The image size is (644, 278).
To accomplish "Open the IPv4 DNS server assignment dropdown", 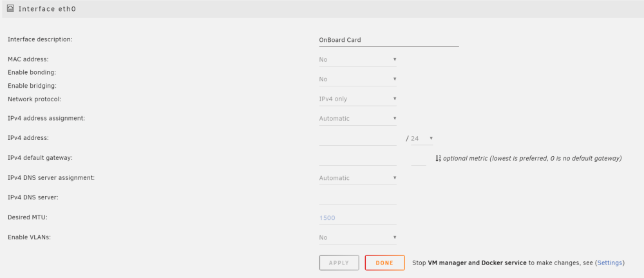I will coord(357,178).
